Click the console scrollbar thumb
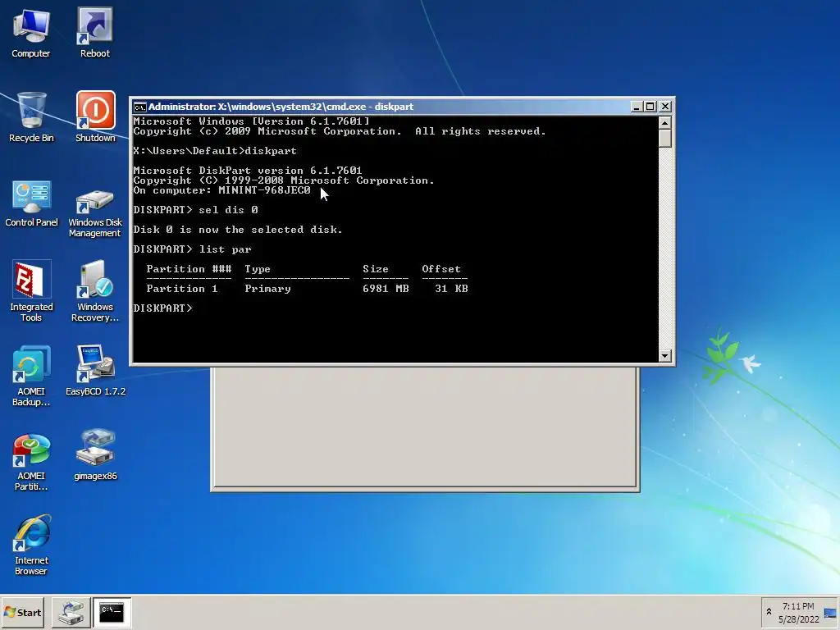 [664, 138]
